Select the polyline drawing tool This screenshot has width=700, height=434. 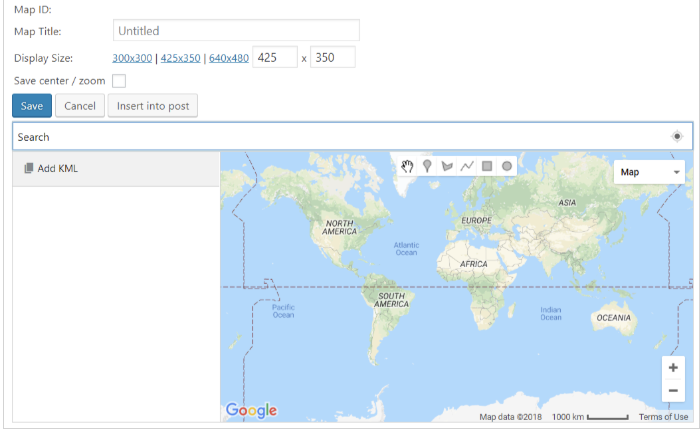(x=467, y=166)
